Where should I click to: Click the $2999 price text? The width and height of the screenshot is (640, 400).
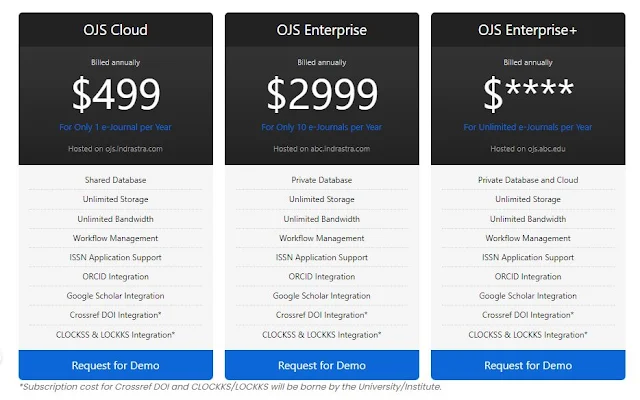click(x=322, y=94)
